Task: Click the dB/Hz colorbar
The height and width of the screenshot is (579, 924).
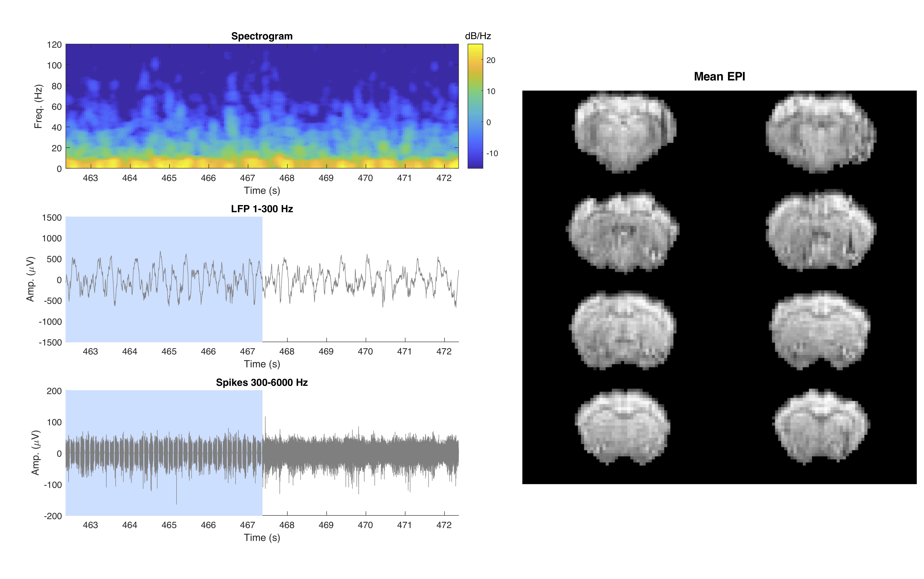Action: pyautogui.click(x=475, y=106)
